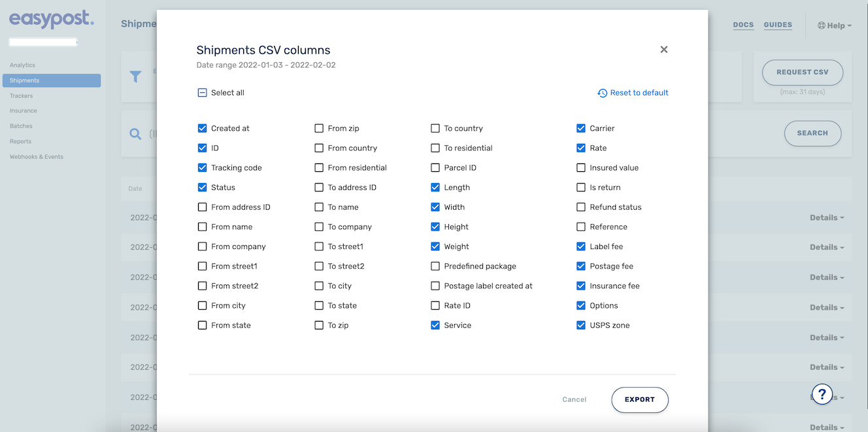
Task: Click the Export button
Action: pos(639,400)
